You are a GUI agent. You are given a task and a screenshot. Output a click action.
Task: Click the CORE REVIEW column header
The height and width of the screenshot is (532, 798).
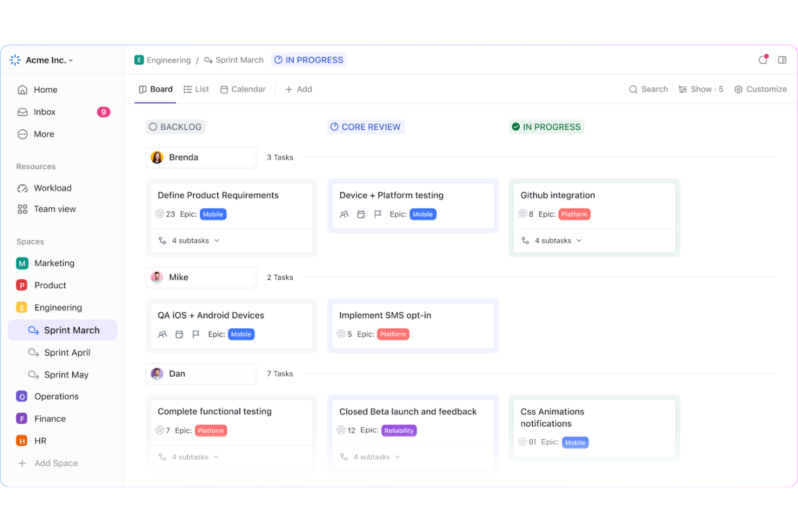pos(366,127)
